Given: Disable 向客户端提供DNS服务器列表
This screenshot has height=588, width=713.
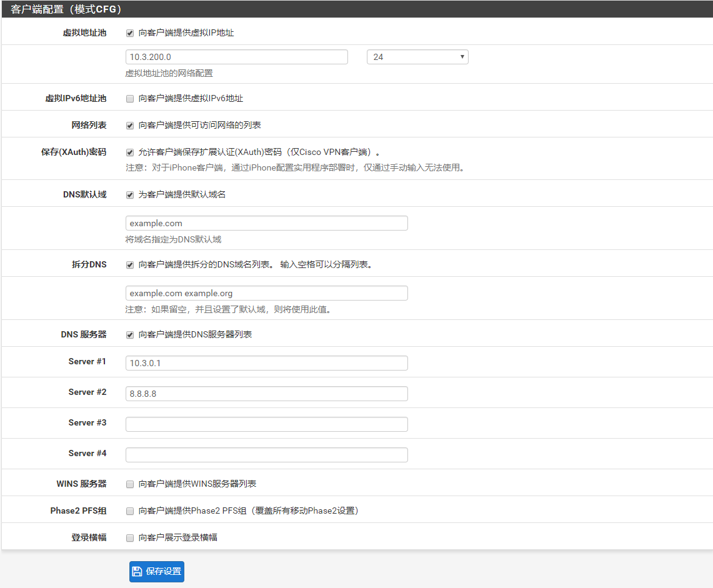Looking at the screenshot, I should pos(130,334).
